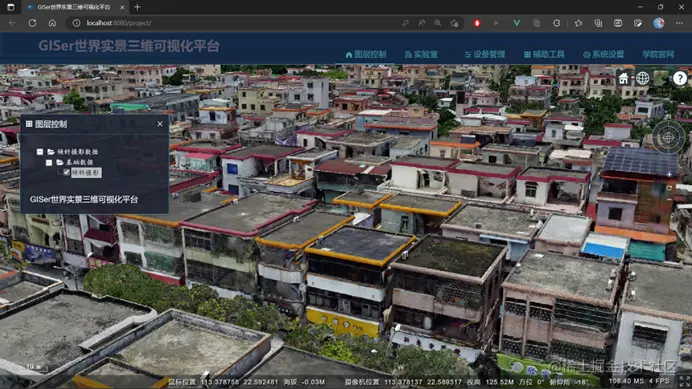Open the browser collections icon
Image resolution: width=692 pixels, height=389 pixels.
click(598, 23)
